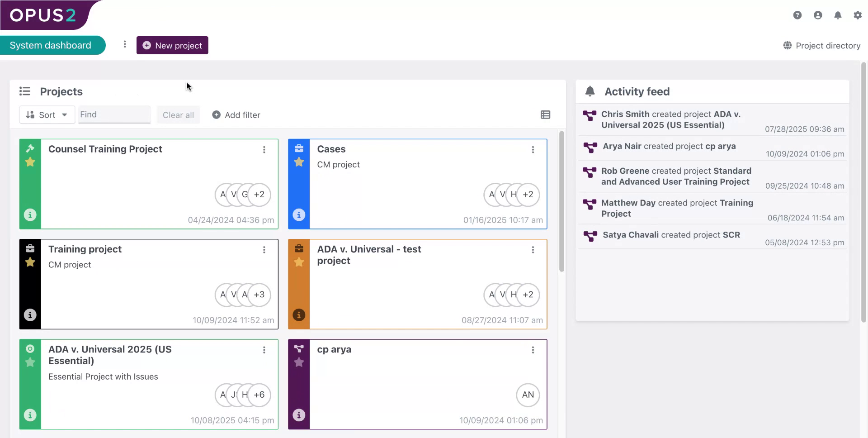Switch projects to table list view

(545, 115)
